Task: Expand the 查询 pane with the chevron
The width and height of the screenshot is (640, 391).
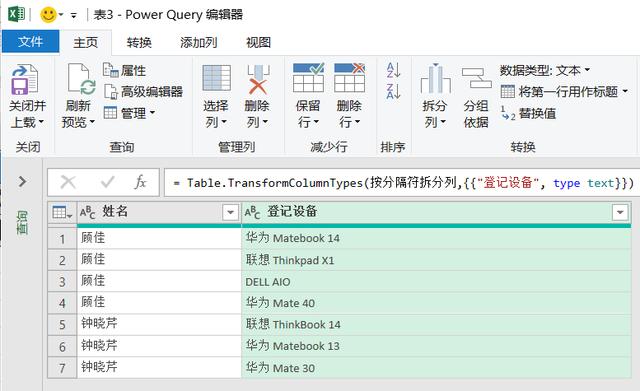Action: [x=22, y=181]
